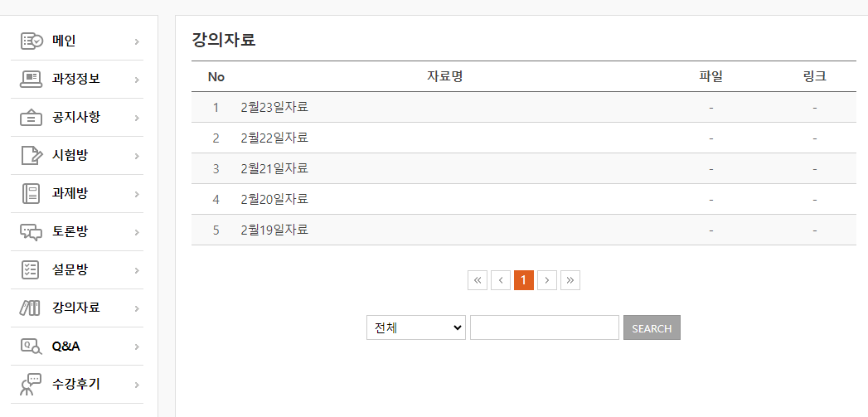Expand the 메인 menu chevron arrow
Screen dimensions: 868x417
(x=137, y=41)
